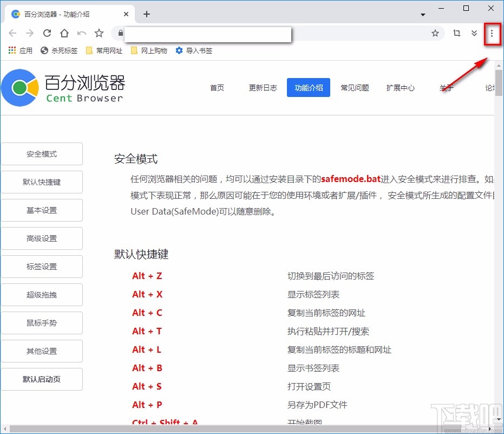Reload the current page

46,33
